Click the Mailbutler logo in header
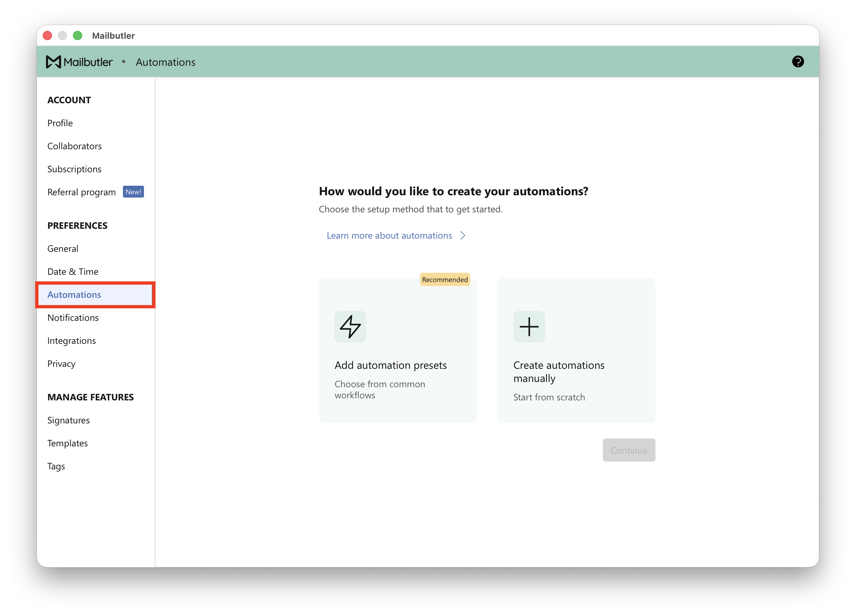The height and width of the screenshot is (616, 856). coord(79,62)
